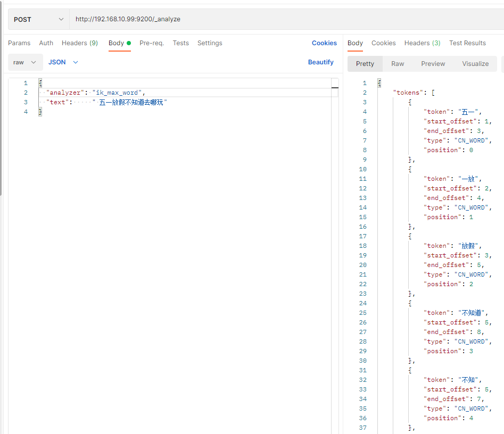Viewport: 504px width, 434px height.
Task: Click the Beautify link
Action: (x=320, y=62)
